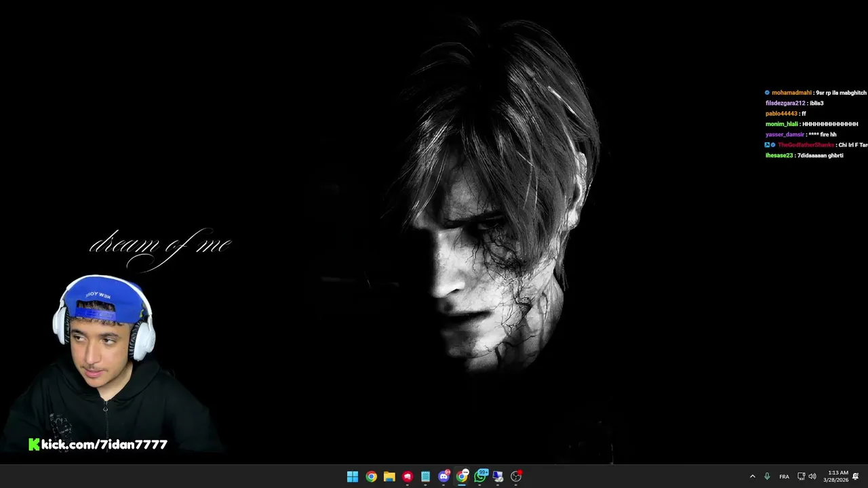Click the username lhesase23 in chat
This screenshot has height=488, width=868.
pos(779,155)
